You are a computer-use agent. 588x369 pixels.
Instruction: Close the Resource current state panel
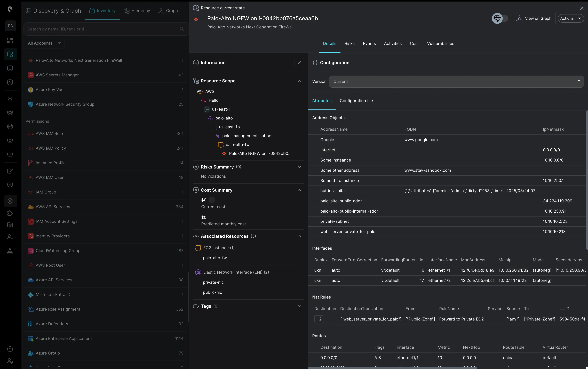(x=582, y=8)
